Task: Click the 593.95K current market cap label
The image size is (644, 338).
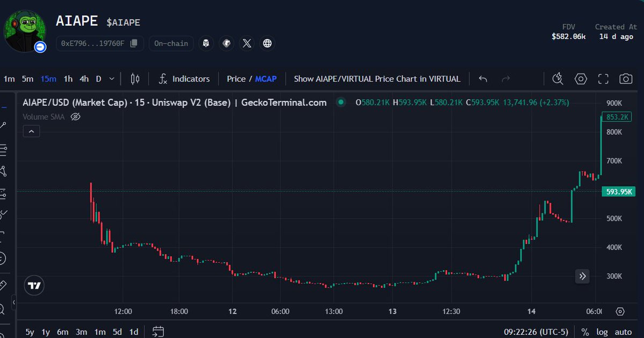Action: pyautogui.click(x=619, y=192)
